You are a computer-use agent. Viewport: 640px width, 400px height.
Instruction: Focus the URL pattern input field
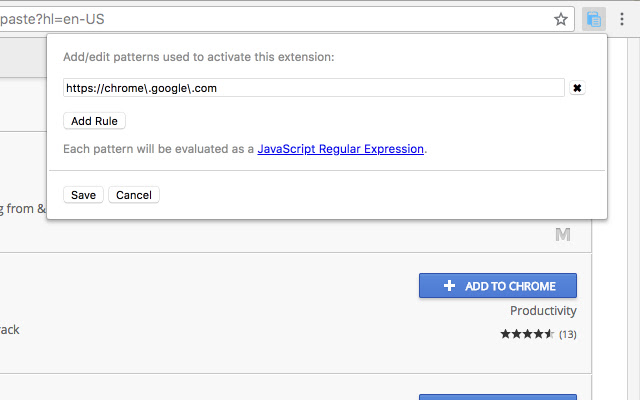pos(313,88)
